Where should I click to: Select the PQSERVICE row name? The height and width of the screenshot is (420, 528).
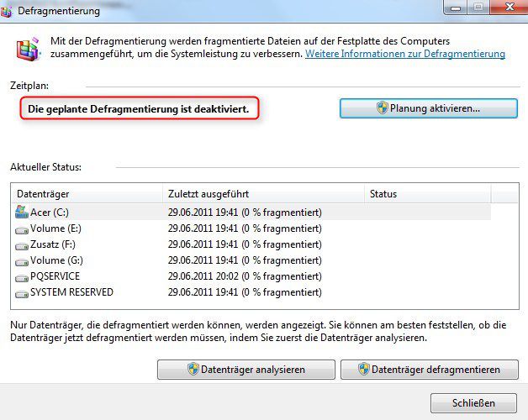[x=55, y=276]
